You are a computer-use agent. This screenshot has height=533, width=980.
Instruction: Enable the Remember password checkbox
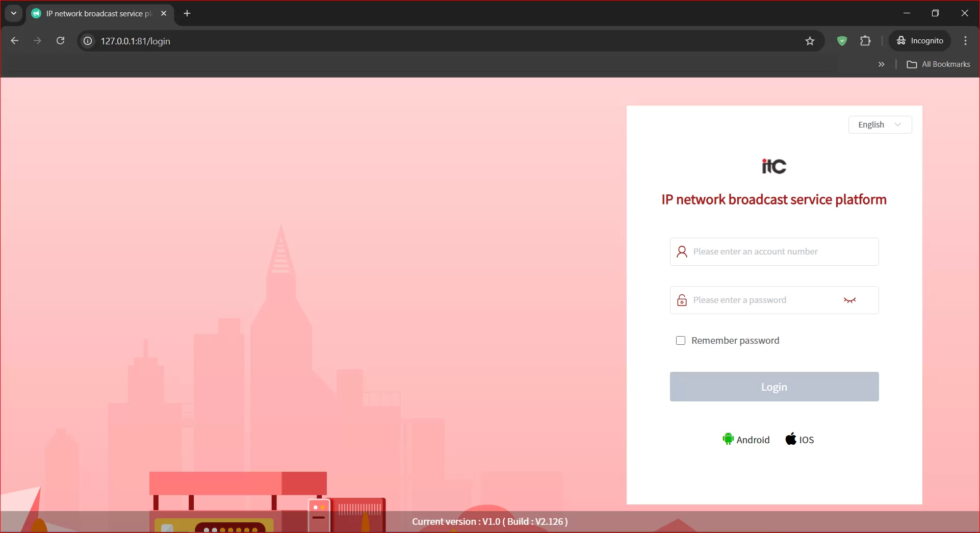pyautogui.click(x=681, y=341)
